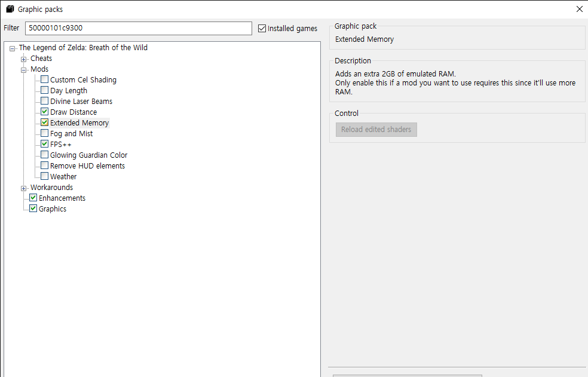The height and width of the screenshot is (377, 588).
Task: Click the Extended Memory name in the Graphic pack box
Action: [365, 39]
